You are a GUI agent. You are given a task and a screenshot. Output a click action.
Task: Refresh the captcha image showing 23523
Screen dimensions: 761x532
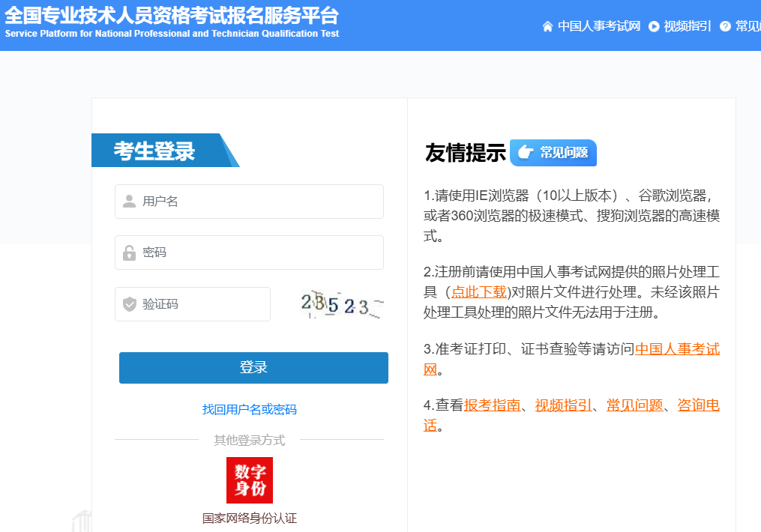[x=342, y=304]
